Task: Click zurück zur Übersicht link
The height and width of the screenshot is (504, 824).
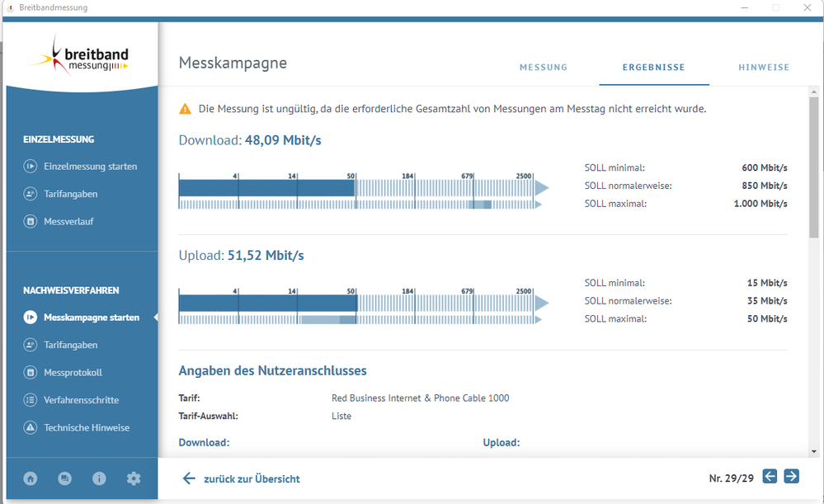Action: (252, 478)
